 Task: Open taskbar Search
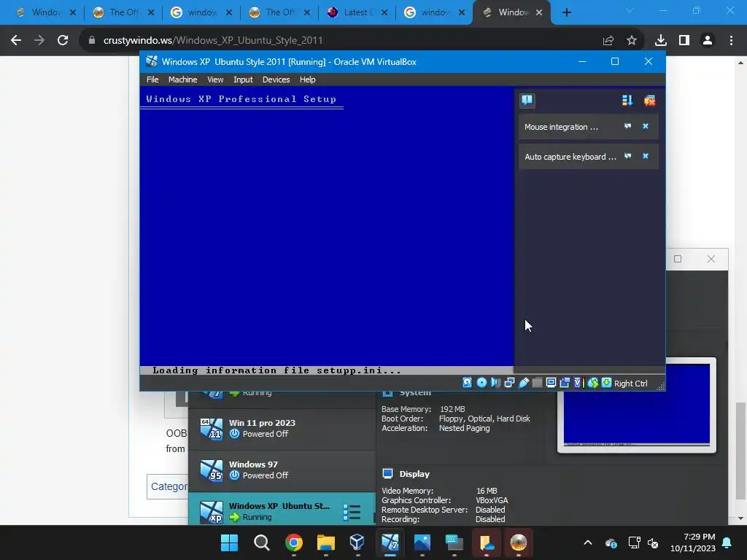coord(262,542)
